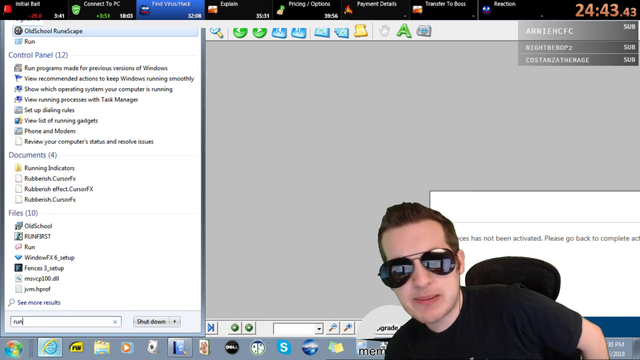Open the Control Panel (12) results heading
Image resolution: width=640 pixels, height=360 pixels.
tap(38, 55)
